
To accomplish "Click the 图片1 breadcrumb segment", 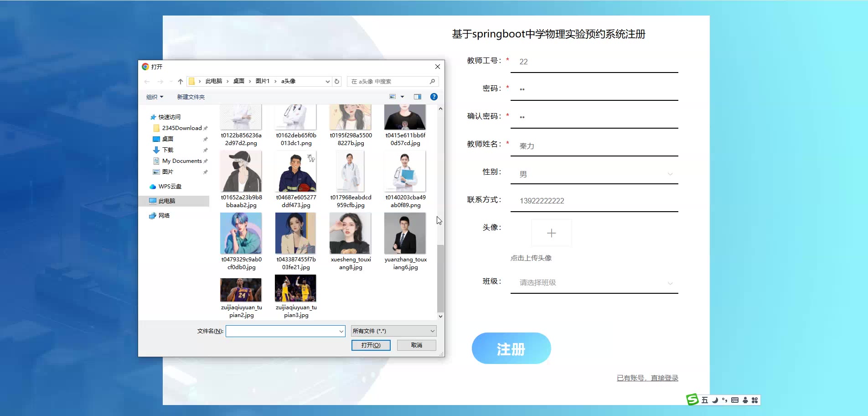I will point(263,81).
